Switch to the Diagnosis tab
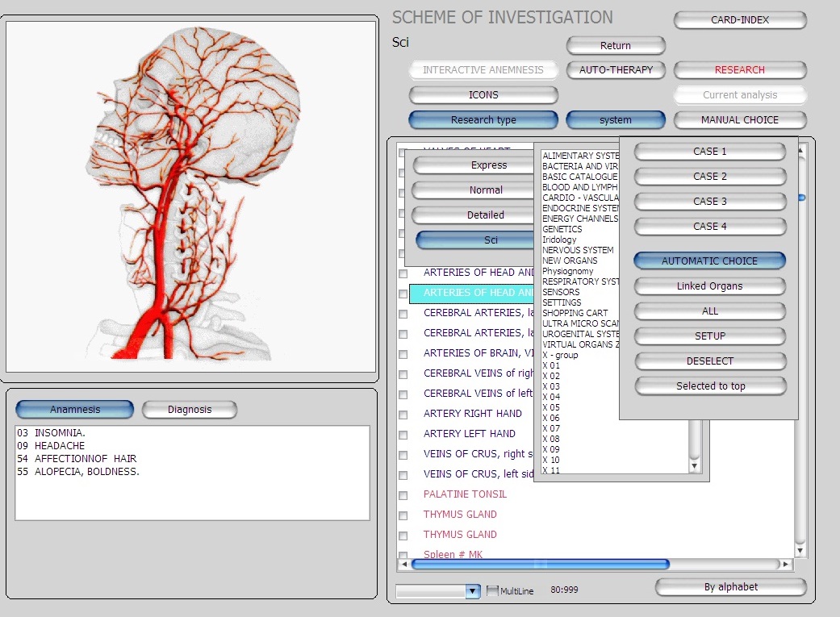This screenshot has width=840, height=617. pyautogui.click(x=190, y=410)
